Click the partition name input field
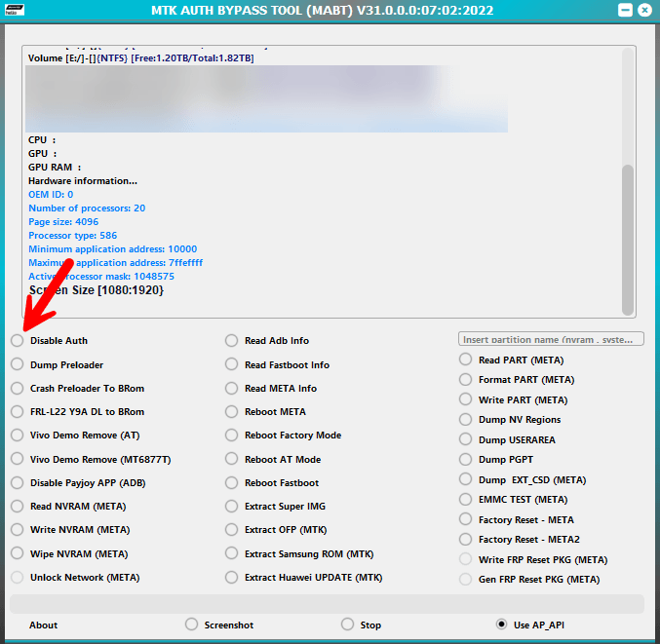The height and width of the screenshot is (644, 660). 551,339
